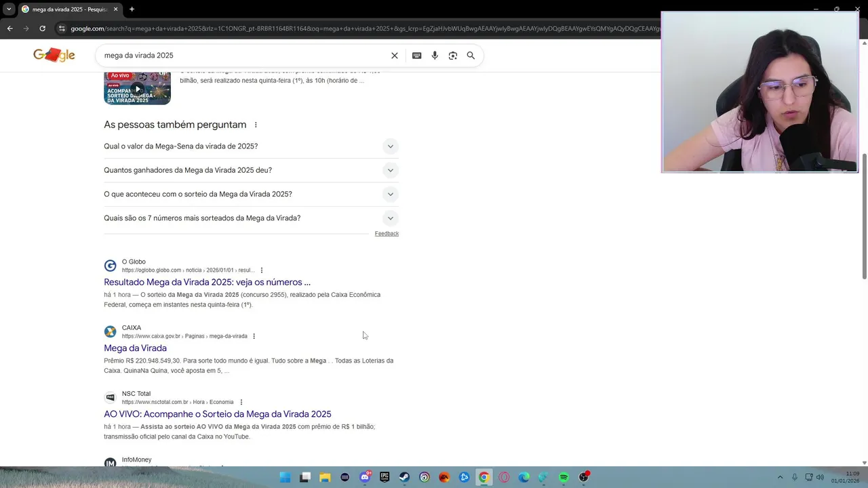Click the Feedback link
Image resolution: width=868 pixels, height=488 pixels.
click(387, 233)
